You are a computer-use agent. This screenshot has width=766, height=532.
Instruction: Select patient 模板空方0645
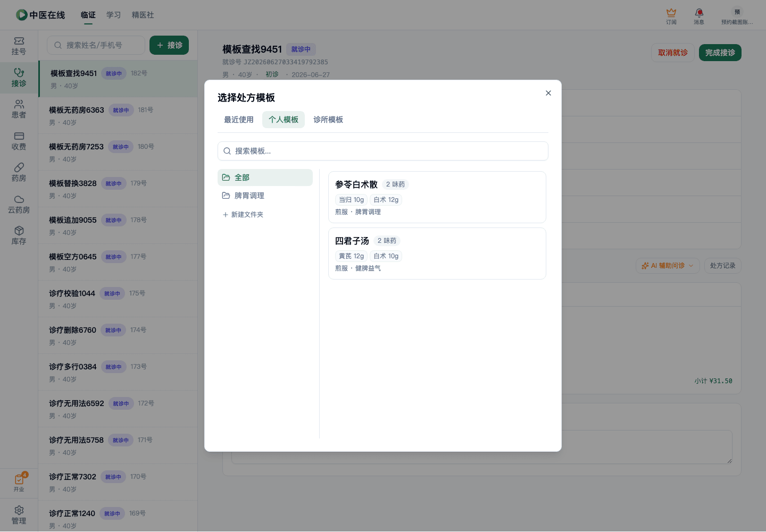tap(118, 262)
